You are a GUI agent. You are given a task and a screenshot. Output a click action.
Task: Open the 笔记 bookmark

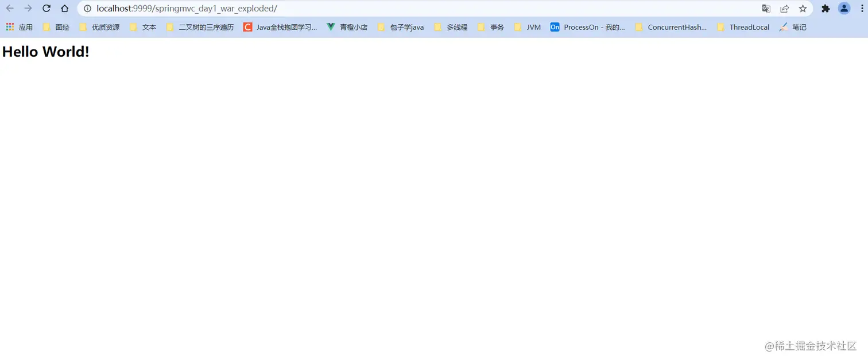click(793, 27)
